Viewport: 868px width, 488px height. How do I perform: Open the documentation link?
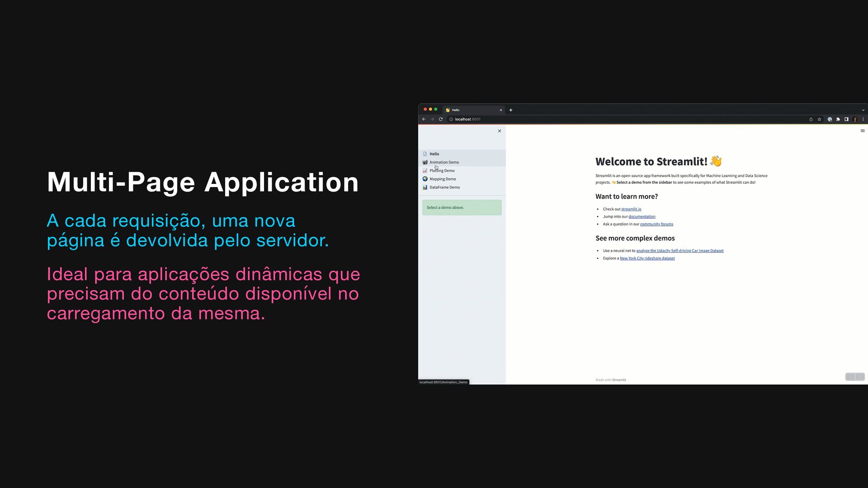point(642,216)
